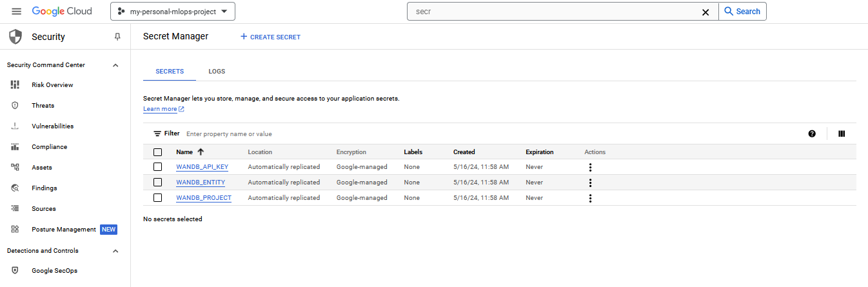Click the Risk Overview sidebar icon

click(x=15, y=85)
